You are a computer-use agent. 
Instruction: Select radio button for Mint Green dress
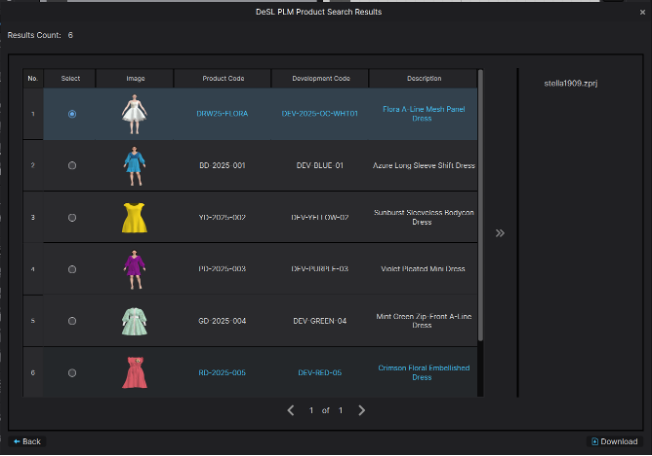(71, 321)
